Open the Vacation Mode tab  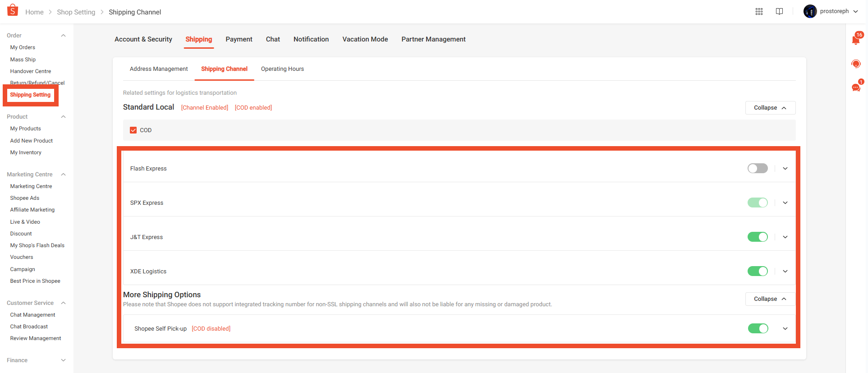pyautogui.click(x=365, y=39)
